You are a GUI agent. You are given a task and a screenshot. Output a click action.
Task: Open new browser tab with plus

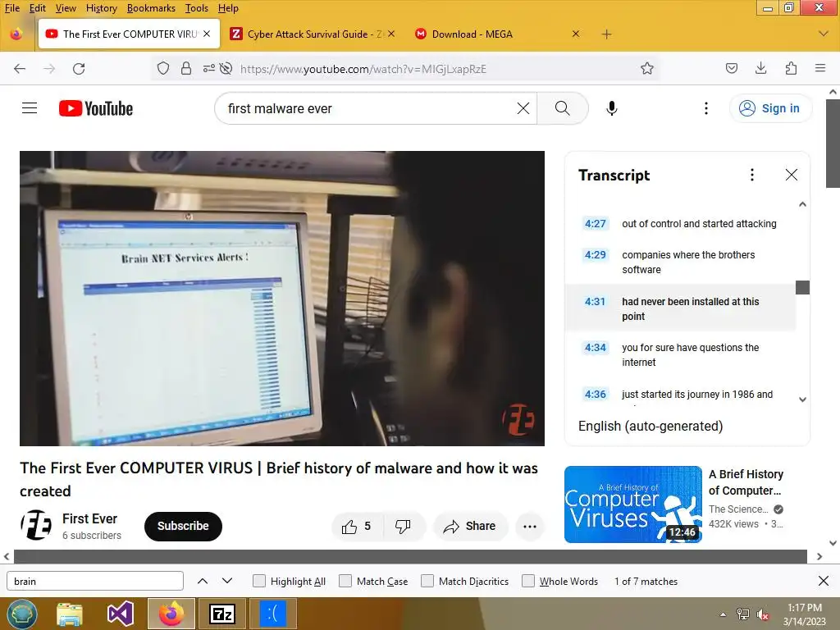606,34
